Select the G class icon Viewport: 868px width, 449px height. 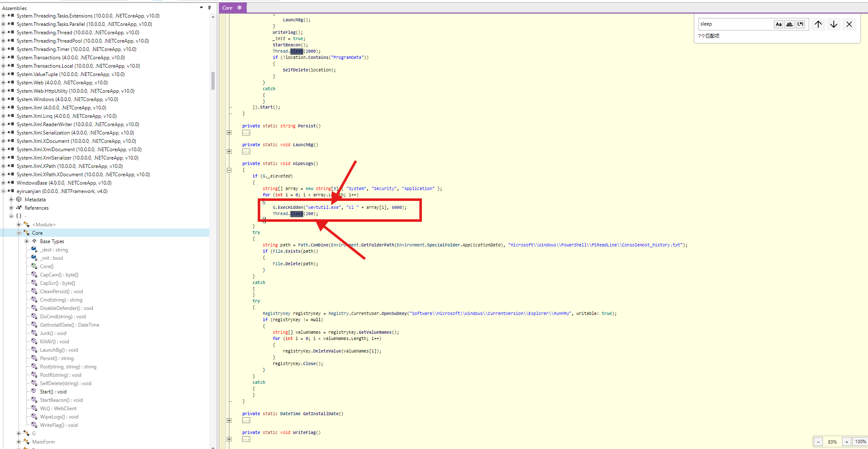(26, 434)
